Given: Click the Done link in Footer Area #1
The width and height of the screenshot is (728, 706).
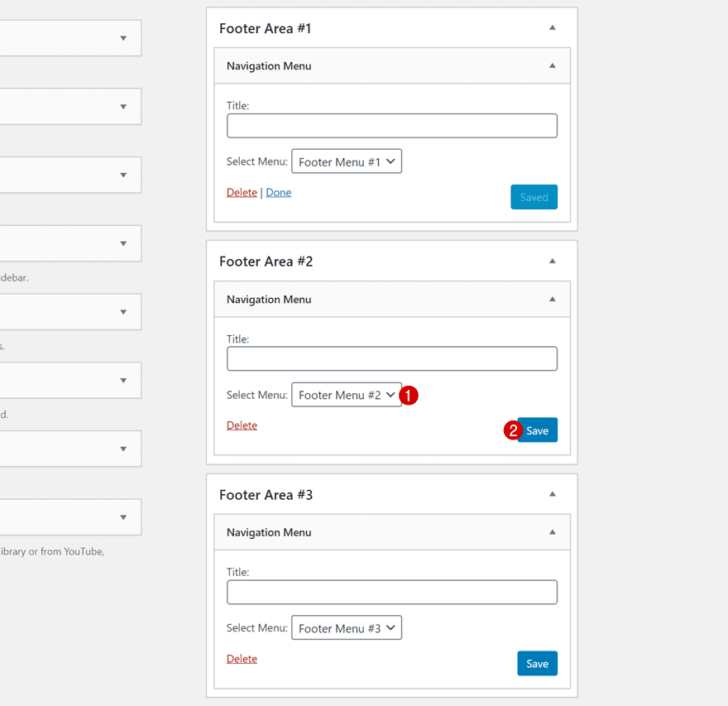Looking at the screenshot, I should tap(278, 191).
